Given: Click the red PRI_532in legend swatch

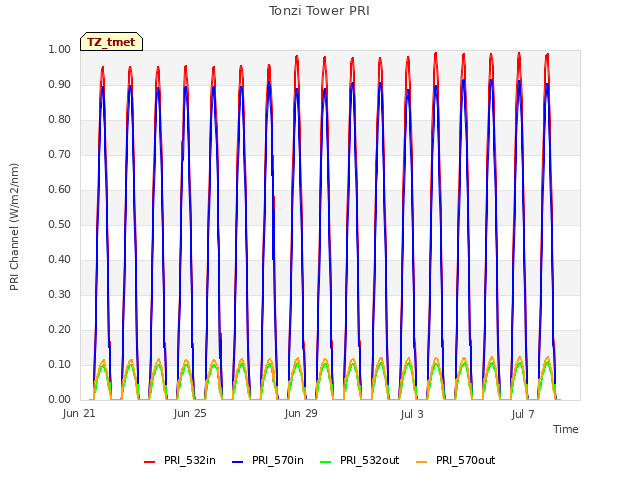Looking at the screenshot, I should pos(149,462).
